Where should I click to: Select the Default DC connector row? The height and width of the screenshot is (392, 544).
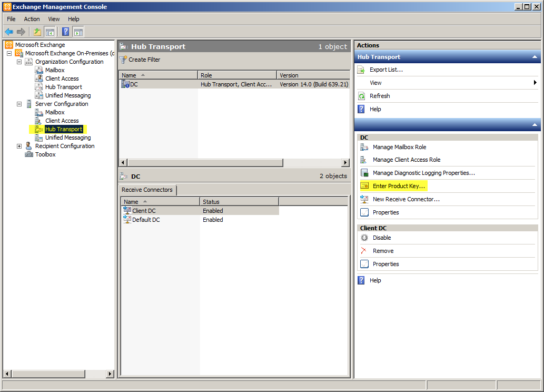[x=200, y=220]
